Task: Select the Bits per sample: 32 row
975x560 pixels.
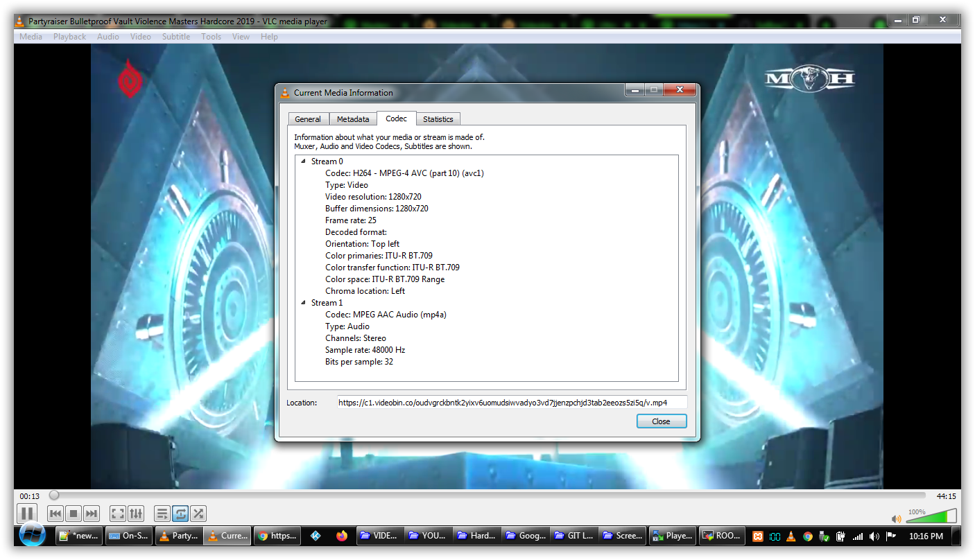Action: tap(359, 362)
